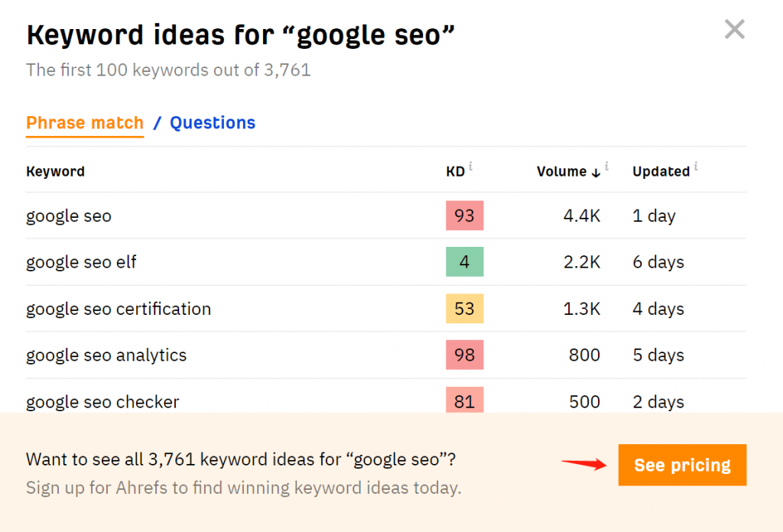Click the yellow 53 KD score badge
Screen dimensions: 783x532
tap(464, 309)
